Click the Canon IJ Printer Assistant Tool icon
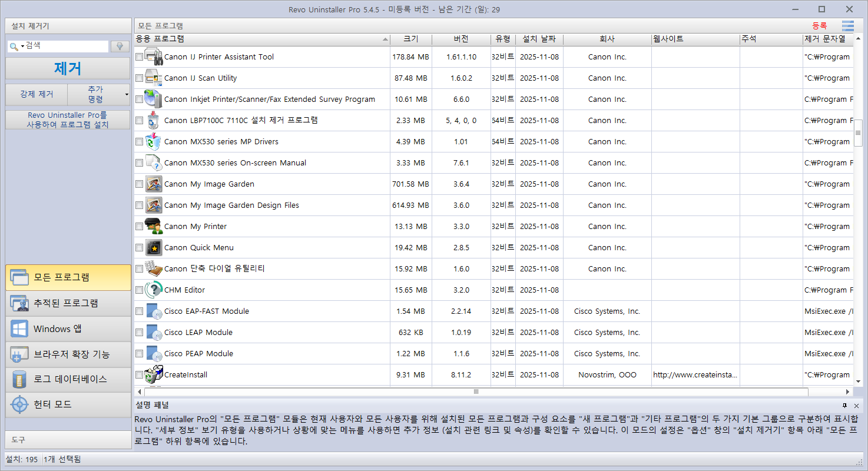The height and width of the screenshot is (471, 868). pos(154,57)
